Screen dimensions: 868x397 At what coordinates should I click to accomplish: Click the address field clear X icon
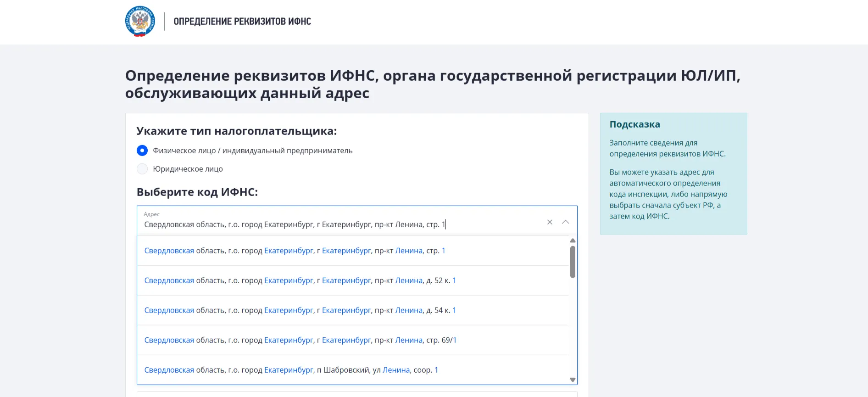[550, 222]
